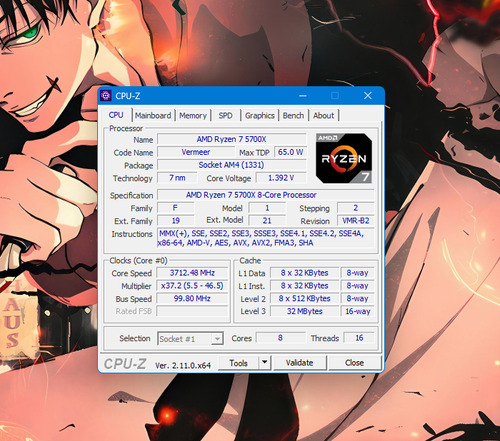
Task: Click the Multiplier value x37.2
Action: coord(192,286)
